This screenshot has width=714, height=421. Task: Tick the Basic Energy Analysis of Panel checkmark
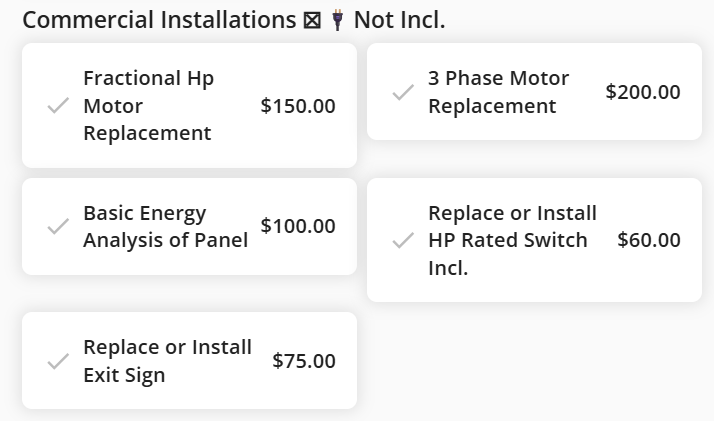(58, 227)
